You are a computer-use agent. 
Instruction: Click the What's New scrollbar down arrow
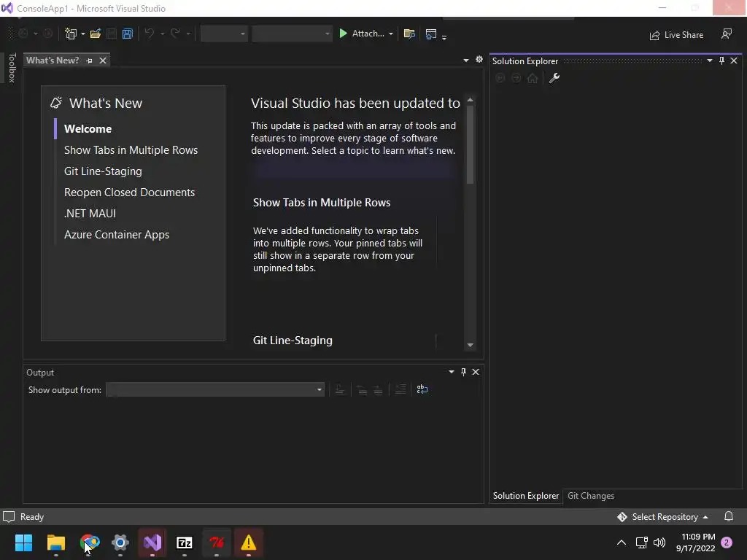click(x=471, y=345)
